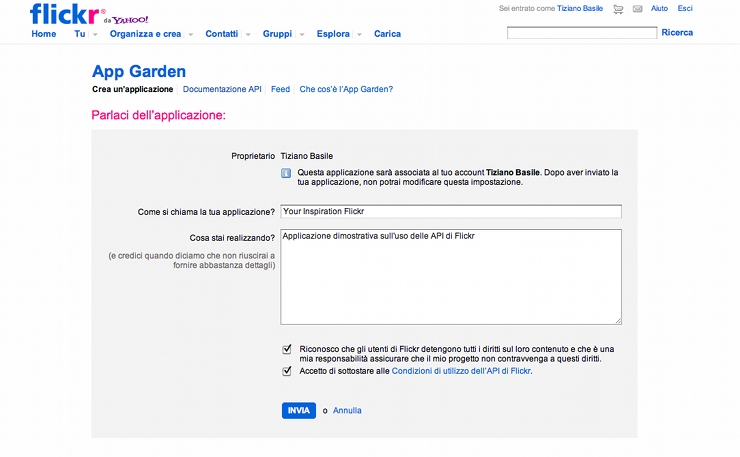Expand the Esplora dropdown arrow
Screen dimensions: 740x457
tap(359, 34)
